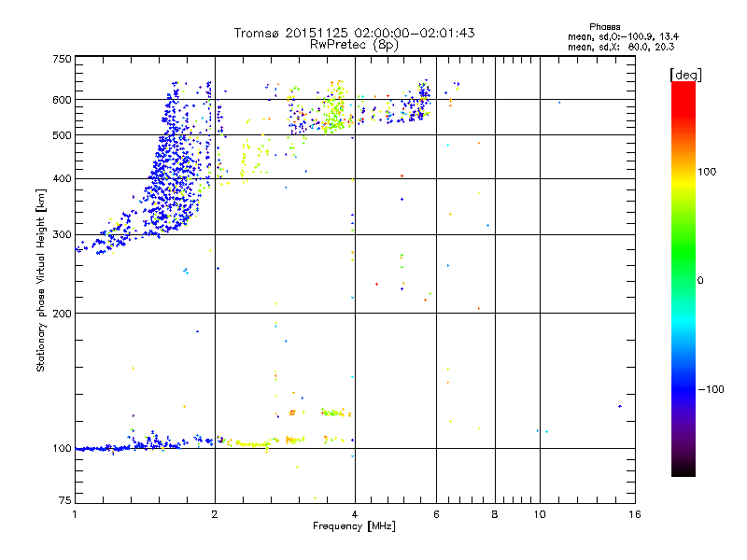Click the 'RwPretec (8p)' subtitle
Screen dimensions: 747x560
[x=354, y=45]
